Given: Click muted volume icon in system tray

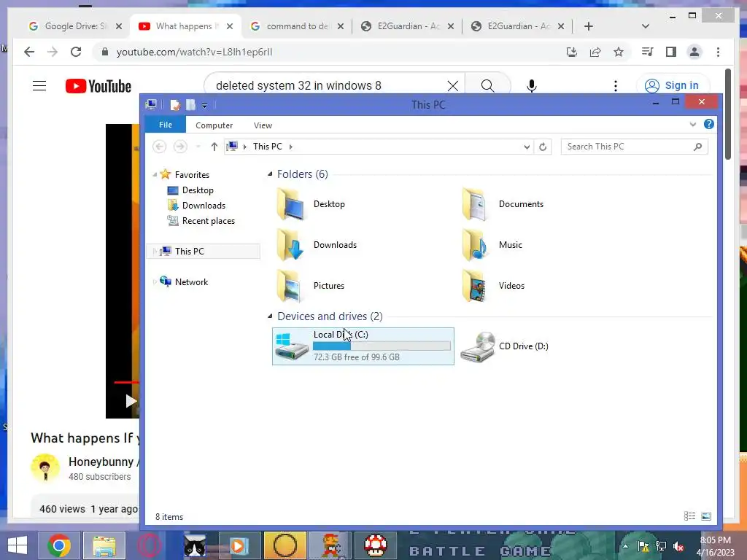Looking at the screenshot, I should pos(679,546).
